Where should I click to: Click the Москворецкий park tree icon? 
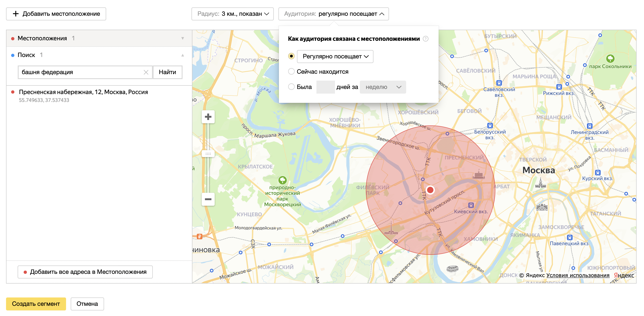[x=283, y=180]
